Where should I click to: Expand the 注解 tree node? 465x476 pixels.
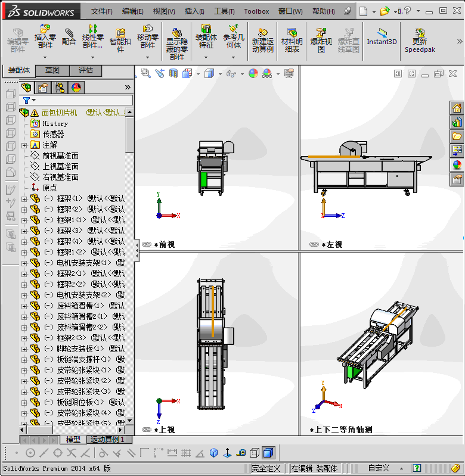pos(24,146)
